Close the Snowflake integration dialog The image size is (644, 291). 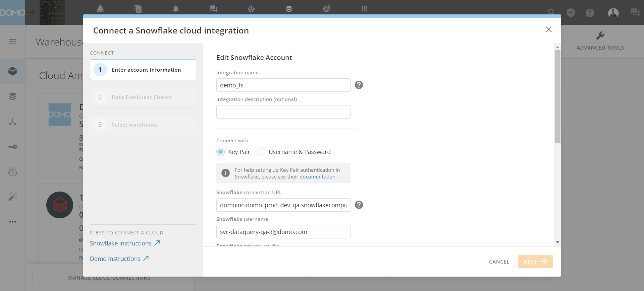(x=549, y=29)
